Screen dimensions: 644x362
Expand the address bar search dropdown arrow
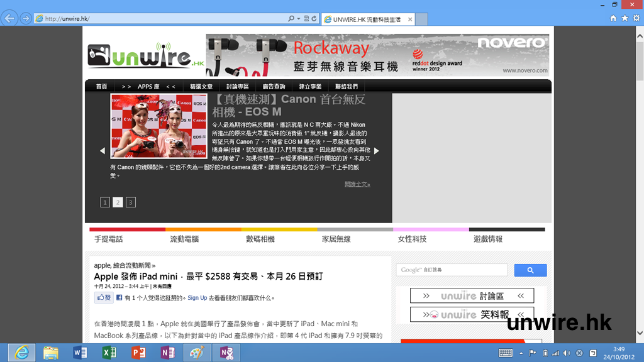298,19
